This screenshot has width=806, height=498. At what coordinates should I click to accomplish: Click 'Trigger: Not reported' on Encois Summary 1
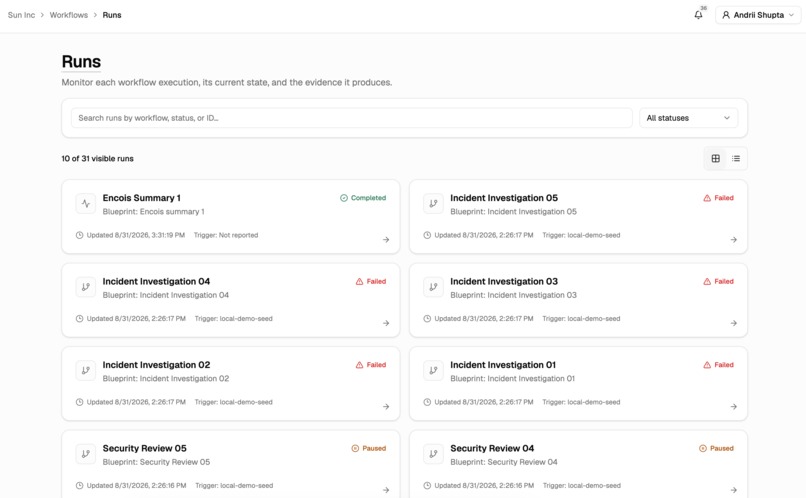click(x=226, y=235)
